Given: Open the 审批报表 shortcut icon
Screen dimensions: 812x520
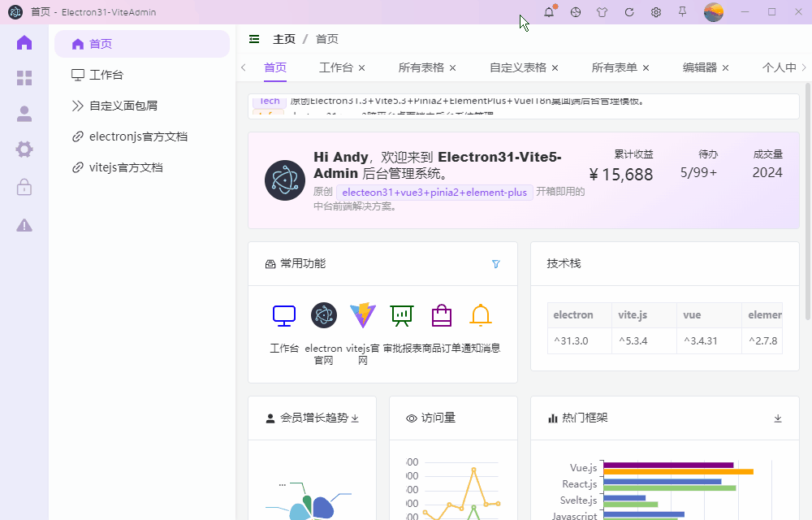Looking at the screenshot, I should [402, 315].
